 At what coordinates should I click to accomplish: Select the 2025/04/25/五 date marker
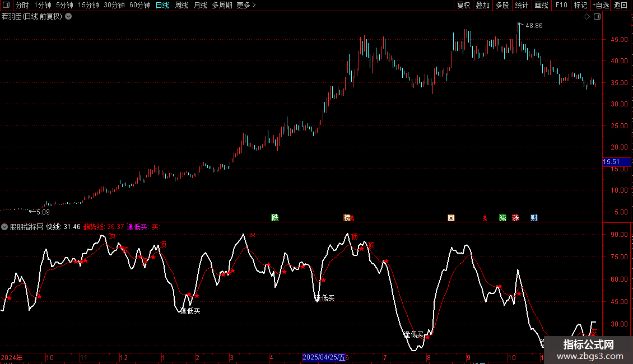click(x=324, y=357)
